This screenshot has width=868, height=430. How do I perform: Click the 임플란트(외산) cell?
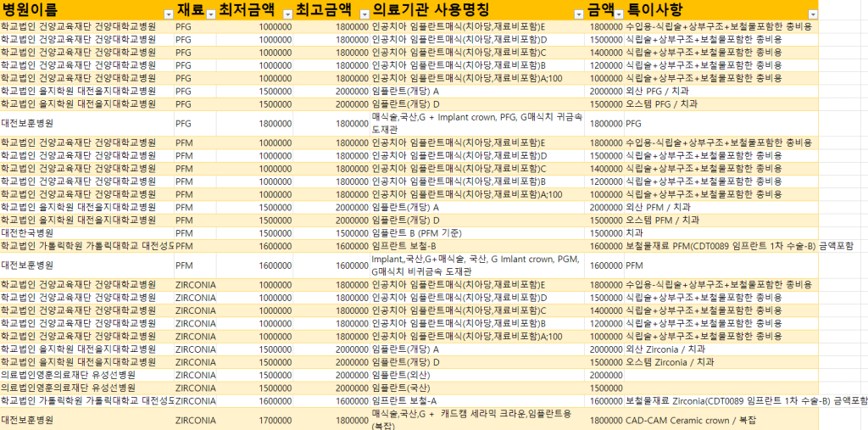pos(479,375)
